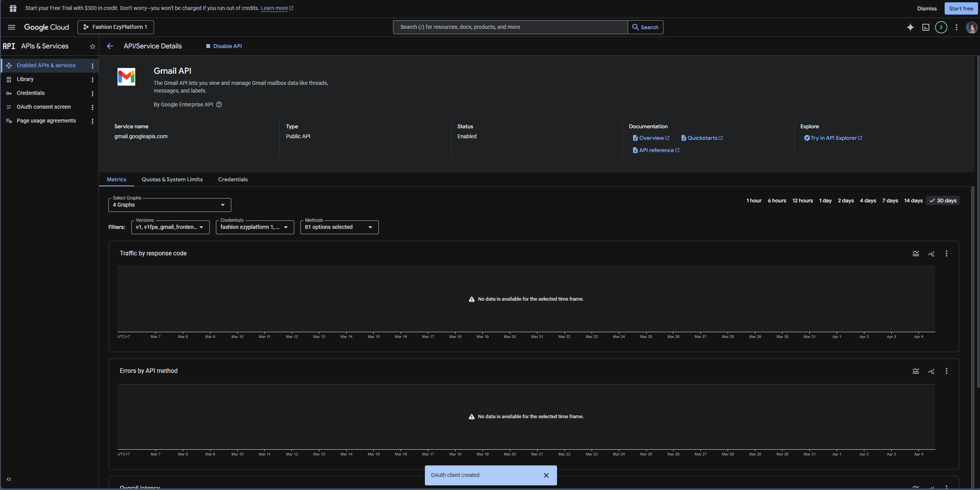Screen dimensions: 980x490
Task: Click the Disable API button
Action: click(x=224, y=46)
